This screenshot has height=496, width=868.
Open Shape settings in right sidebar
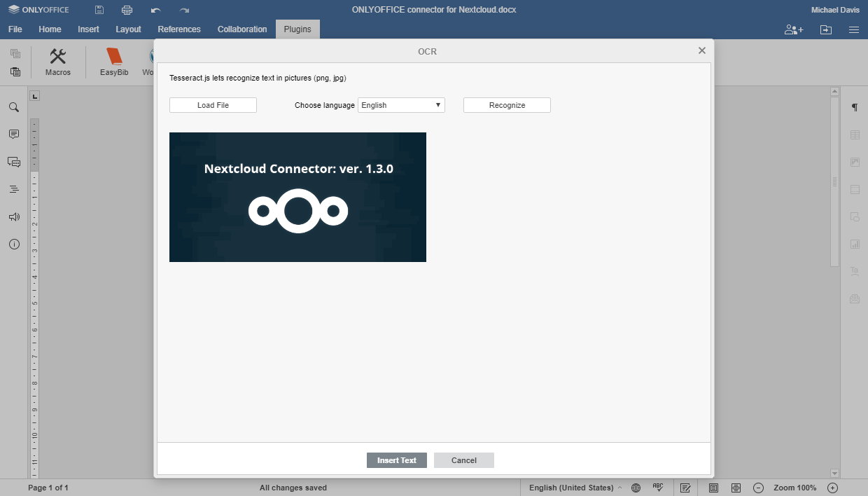[x=855, y=216]
